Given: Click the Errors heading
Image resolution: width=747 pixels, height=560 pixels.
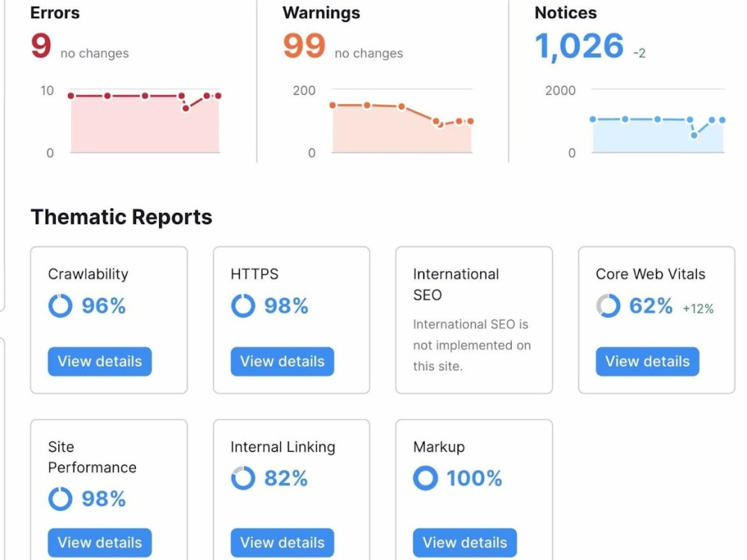Looking at the screenshot, I should tap(55, 13).
